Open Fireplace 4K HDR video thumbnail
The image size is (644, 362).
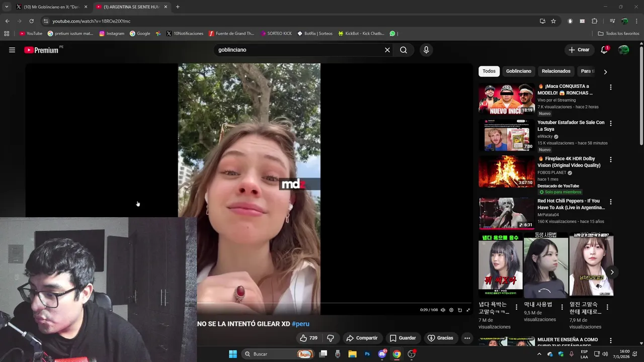[x=507, y=171]
